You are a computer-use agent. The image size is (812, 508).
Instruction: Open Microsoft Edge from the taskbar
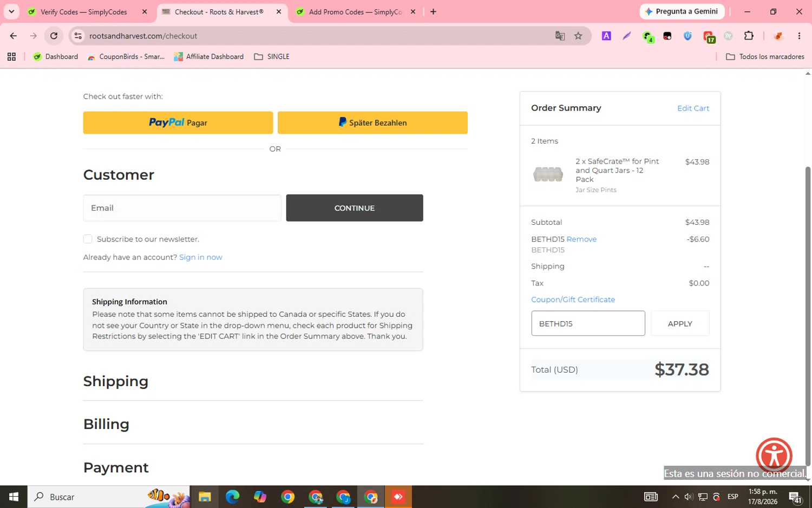point(232,497)
